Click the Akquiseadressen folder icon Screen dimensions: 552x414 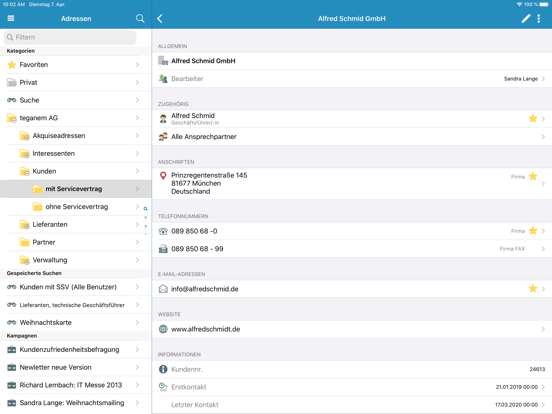[x=25, y=136]
